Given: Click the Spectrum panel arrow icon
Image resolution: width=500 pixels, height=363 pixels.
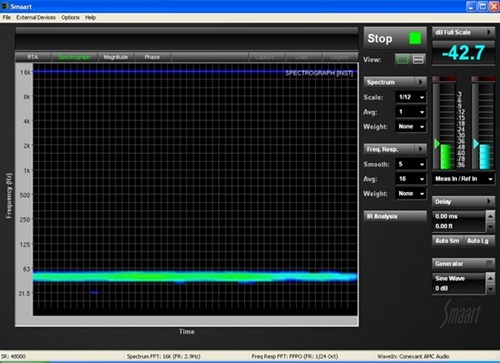Looking at the screenshot, I should [x=421, y=82].
